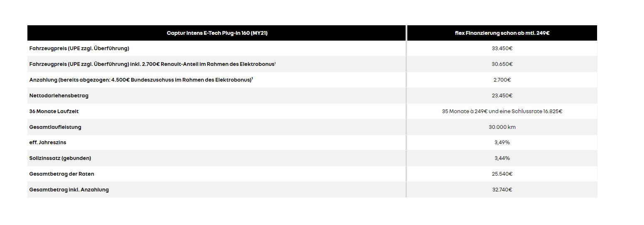Click the 36 Monate Laufzeit label
The height and width of the screenshot is (225, 644).
pos(54,111)
